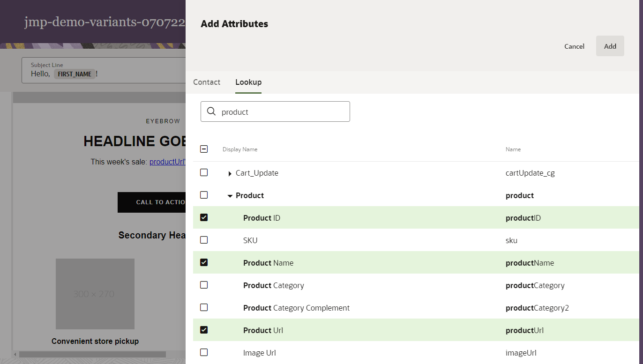This screenshot has height=364, width=643.
Task: Cancel the Add Attributes dialog
Action: click(574, 46)
